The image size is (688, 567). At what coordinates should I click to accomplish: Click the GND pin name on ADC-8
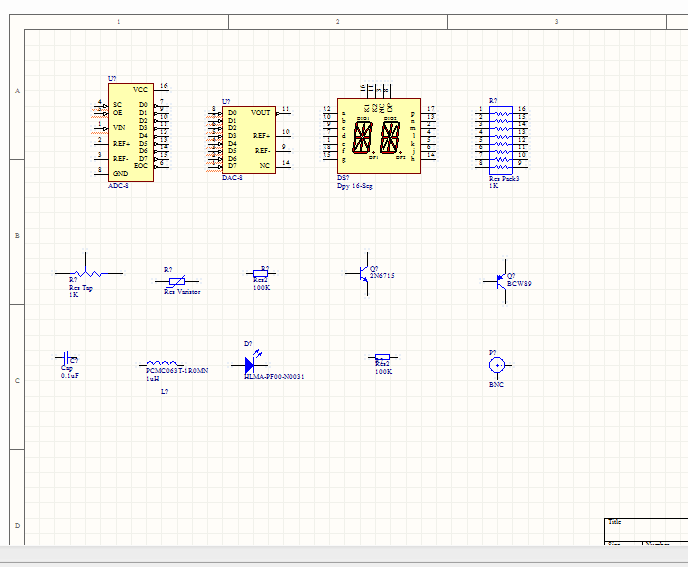click(x=121, y=173)
